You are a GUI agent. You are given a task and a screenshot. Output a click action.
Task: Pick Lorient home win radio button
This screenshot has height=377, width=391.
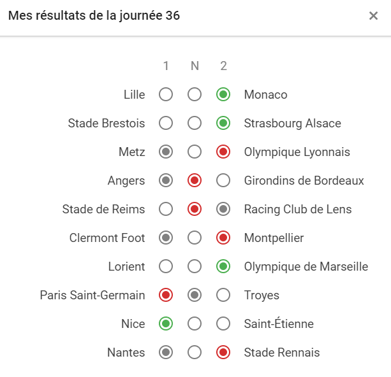click(x=166, y=267)
